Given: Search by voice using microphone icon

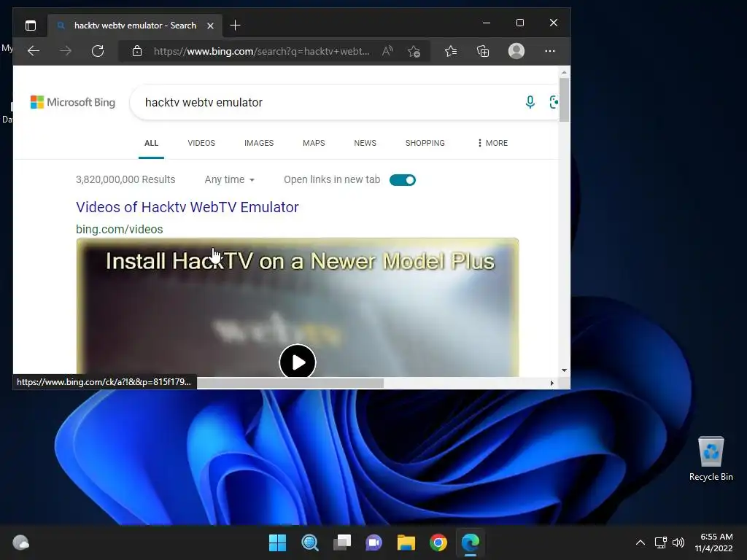Looking at the screenshot, I should click(x=530, y=102).
